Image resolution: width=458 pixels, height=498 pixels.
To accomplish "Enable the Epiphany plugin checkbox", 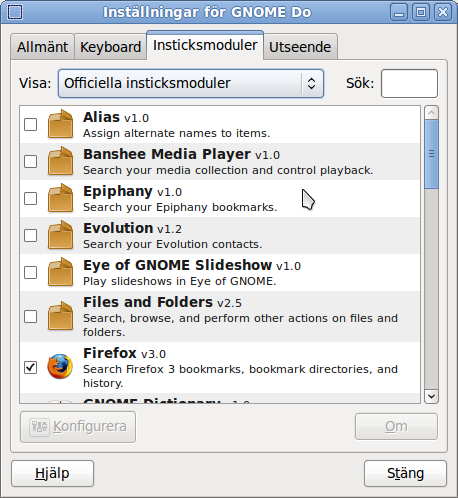I will [31, 199].
